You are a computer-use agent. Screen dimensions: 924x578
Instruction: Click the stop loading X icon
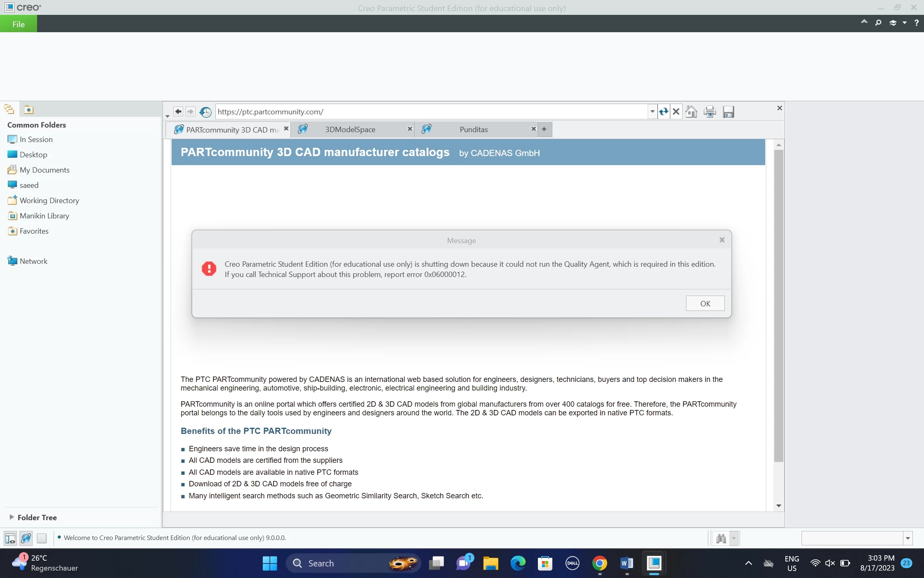(x=676, y=111)
